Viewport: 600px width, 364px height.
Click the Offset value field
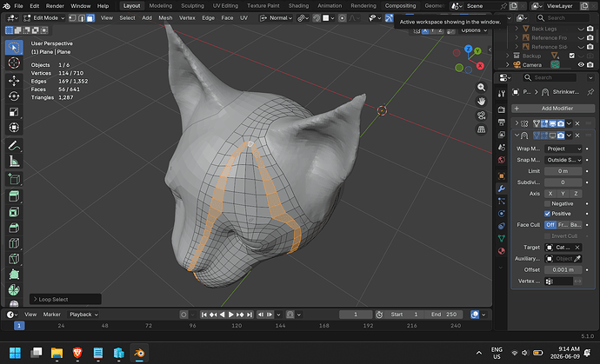[563, 270]
